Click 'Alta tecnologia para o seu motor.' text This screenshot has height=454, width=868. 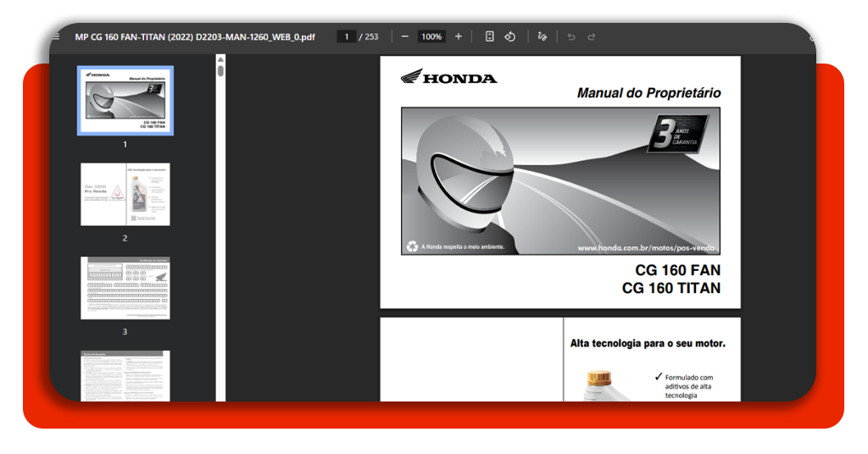(648, 343)
